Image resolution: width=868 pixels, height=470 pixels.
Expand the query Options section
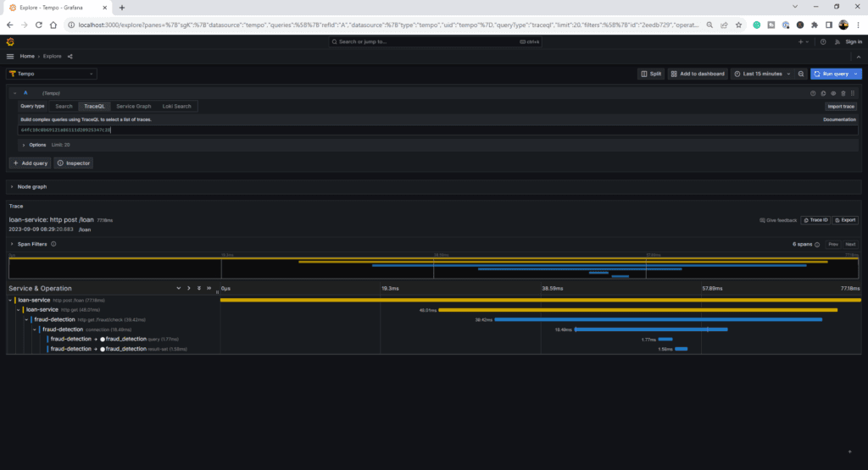click(x=36, y=145)
